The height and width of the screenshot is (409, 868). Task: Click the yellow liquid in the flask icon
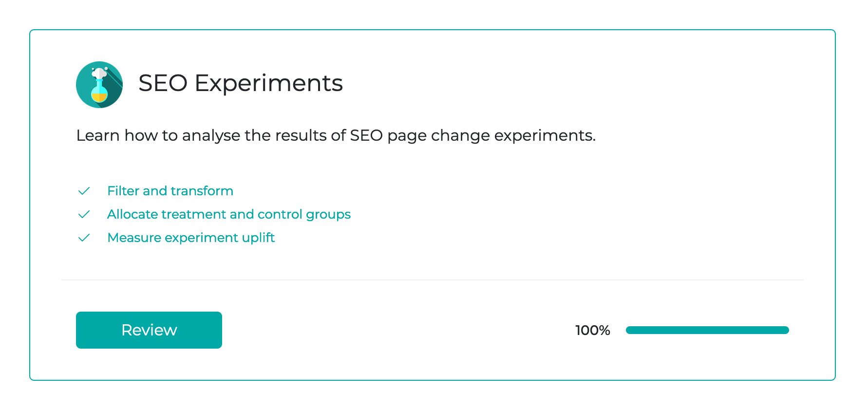[99, 97]
